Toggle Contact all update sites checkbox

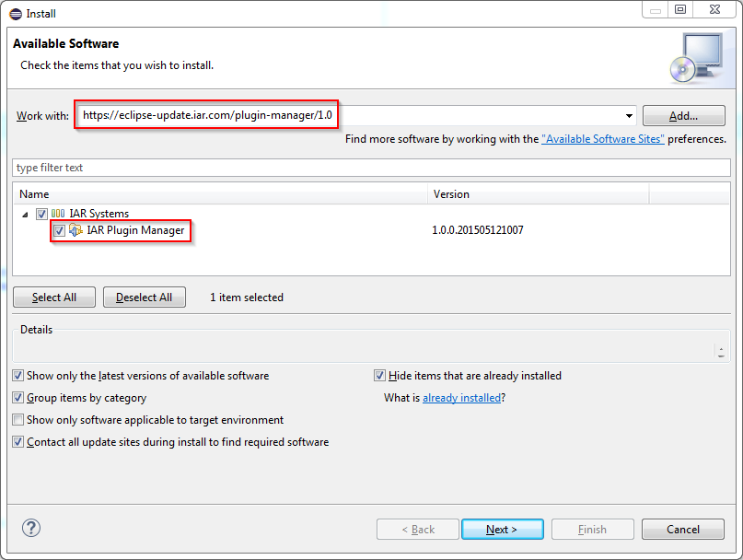(x=18, y=442)
